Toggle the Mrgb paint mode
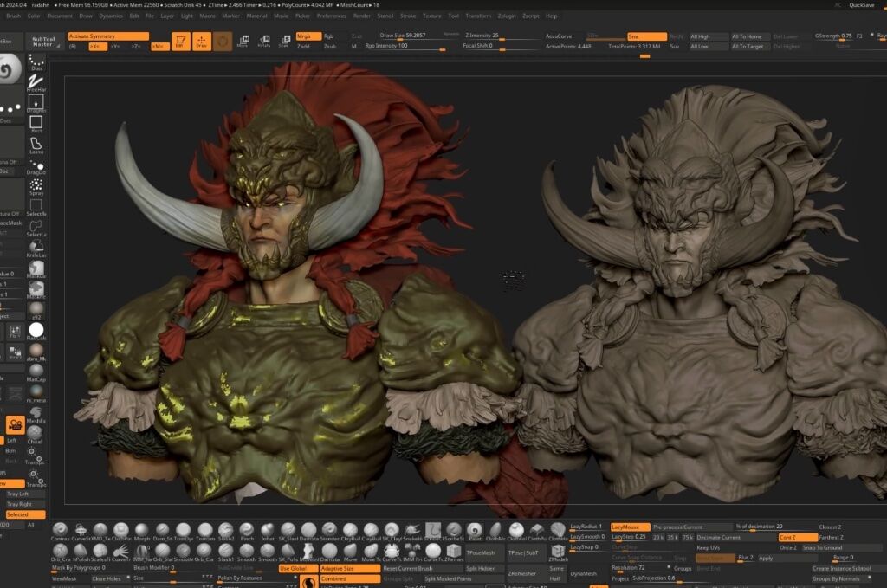This screenshot has height=588, width=887. pyautogui.click(x=308, y=36)
